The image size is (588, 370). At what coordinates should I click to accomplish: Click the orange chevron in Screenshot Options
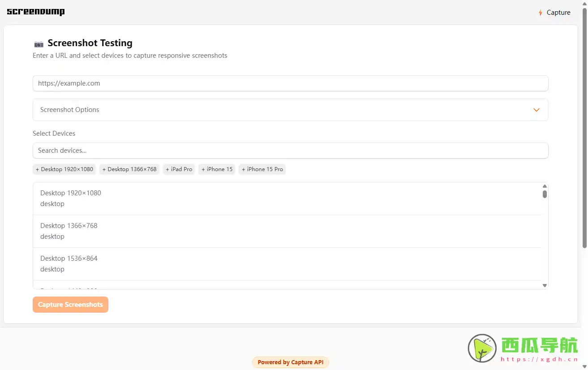(x=536, y=110)
